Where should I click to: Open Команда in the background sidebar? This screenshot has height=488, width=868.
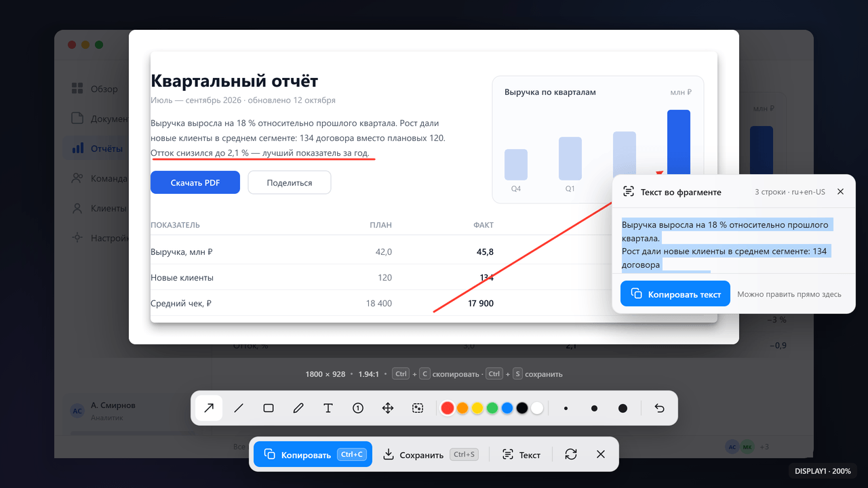click(99, 178)
